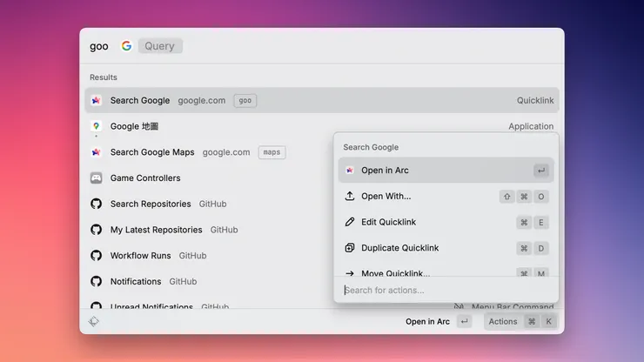Select Search Repositories GitHub command
The image size is (644, 362).
pos(210,204)
